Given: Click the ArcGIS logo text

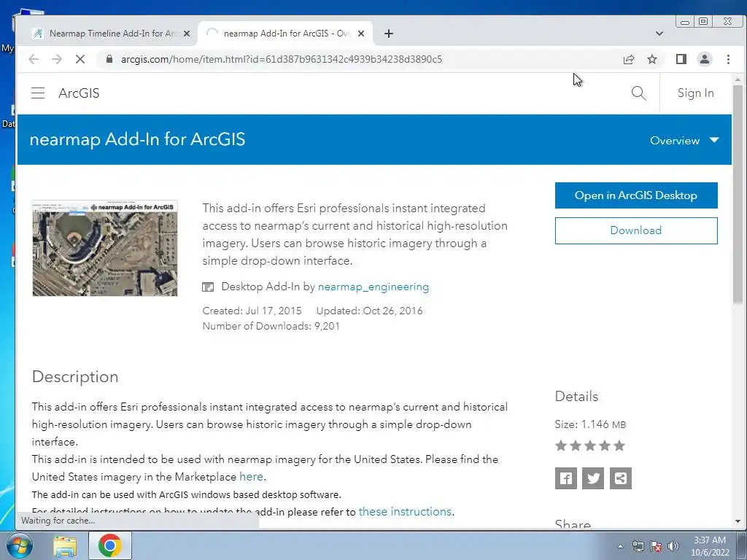Looking at the screenshot, I should [79, 93].
